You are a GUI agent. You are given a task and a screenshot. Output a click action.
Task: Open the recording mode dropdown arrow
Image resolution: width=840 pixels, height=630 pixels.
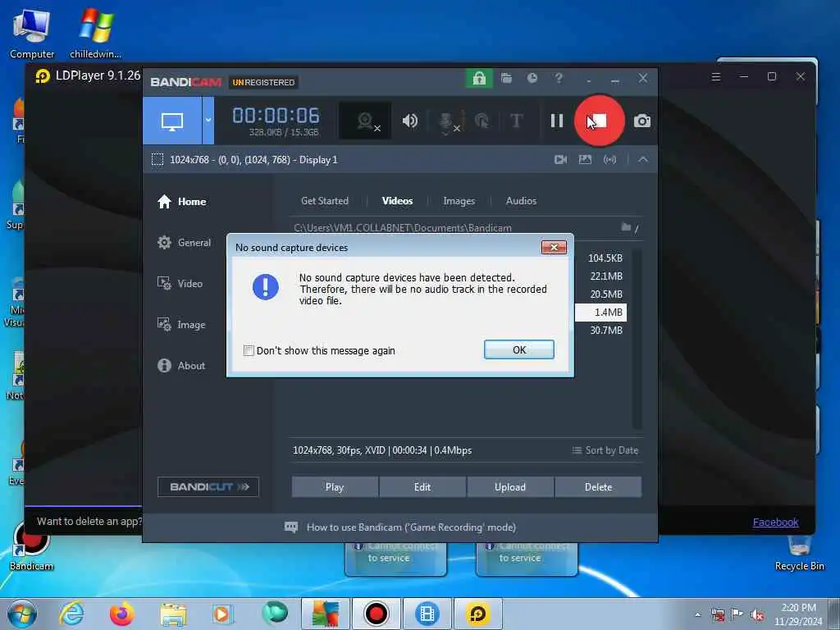coord(208,121)
